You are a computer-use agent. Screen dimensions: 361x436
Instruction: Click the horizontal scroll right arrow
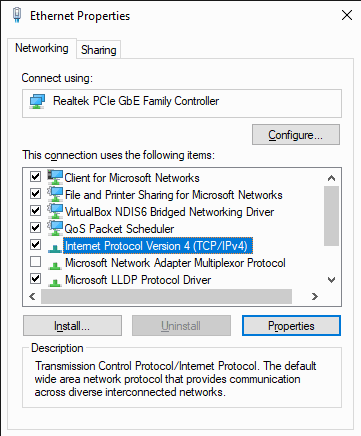click(x=314, y=296)
